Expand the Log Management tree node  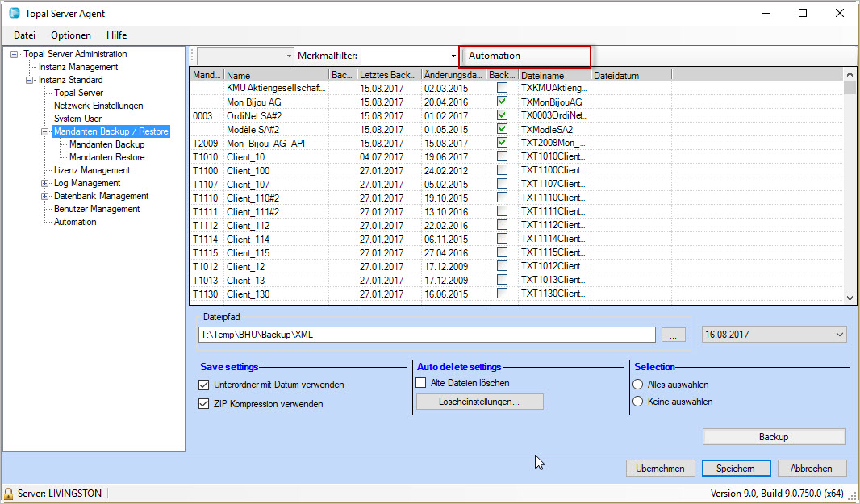tap(46, 184)
